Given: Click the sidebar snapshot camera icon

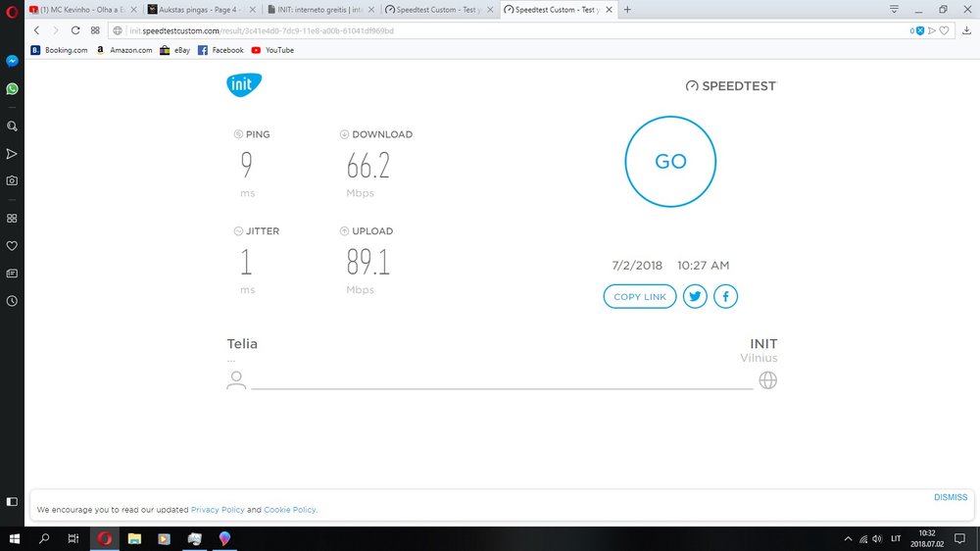Looking at the screenshot, I should (x=12, y=180).
